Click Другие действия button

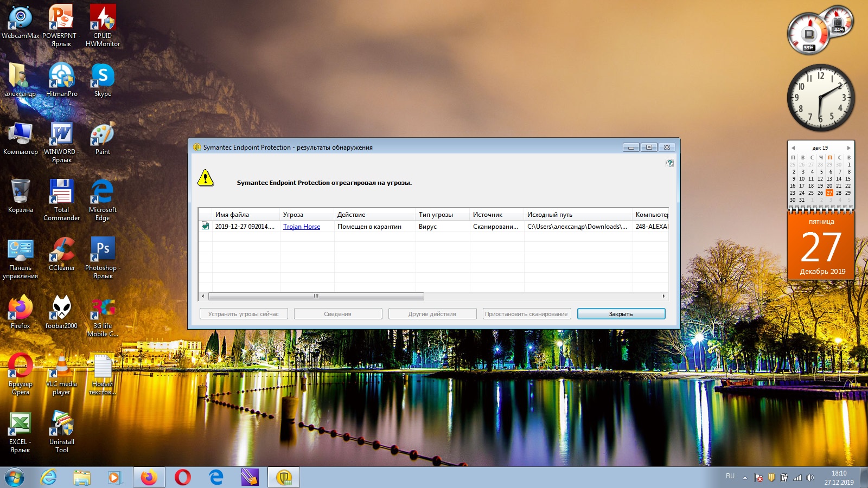432,314
